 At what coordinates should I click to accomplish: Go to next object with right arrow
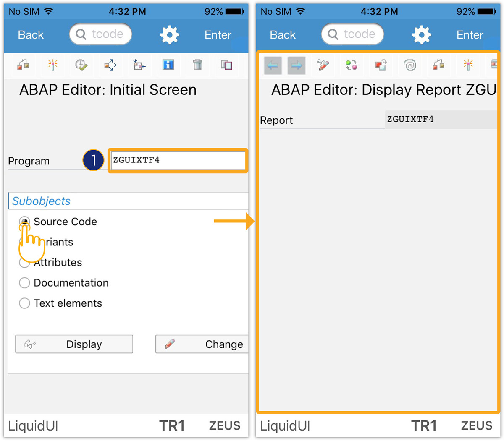(x=297, y=66)
